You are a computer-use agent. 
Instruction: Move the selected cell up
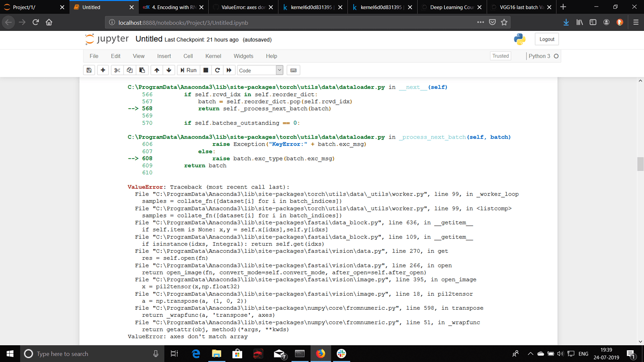tap(156, 70)
